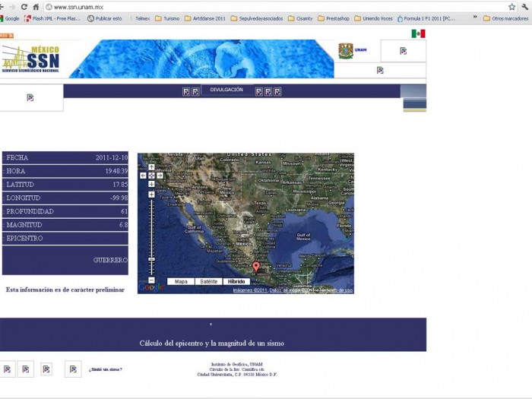Expand the Cisamty bookmarks folder

coord(300,19)
